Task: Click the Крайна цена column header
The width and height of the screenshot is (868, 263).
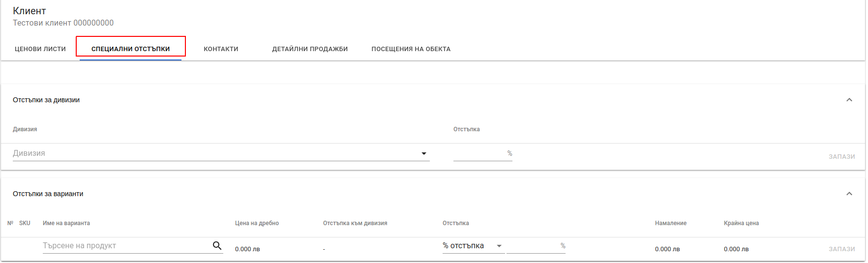Action: (741, 223)
